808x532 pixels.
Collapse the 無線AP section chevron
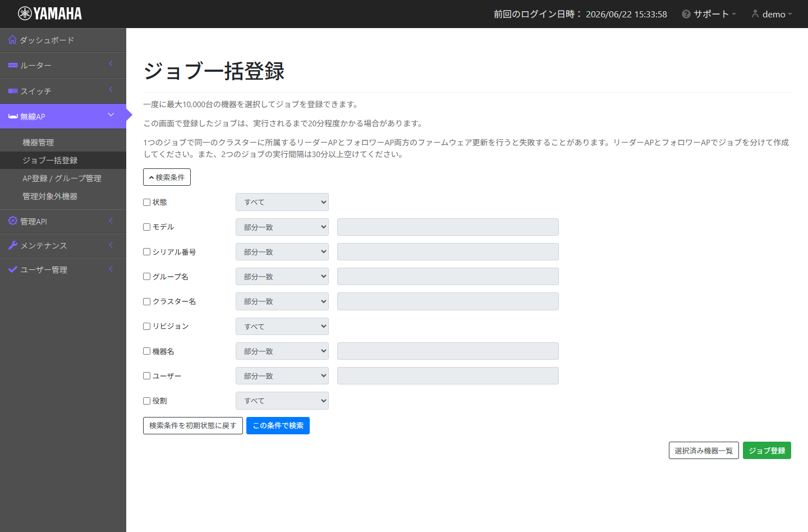[111, 114]
